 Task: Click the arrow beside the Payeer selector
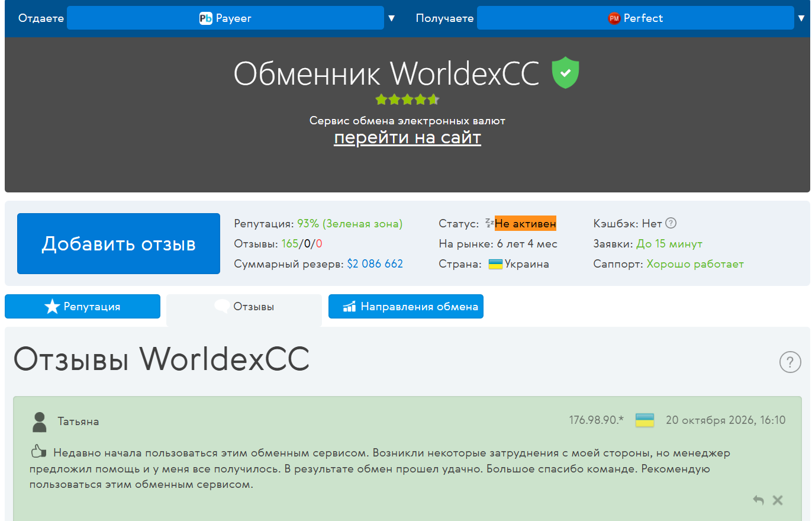point(391,18)
